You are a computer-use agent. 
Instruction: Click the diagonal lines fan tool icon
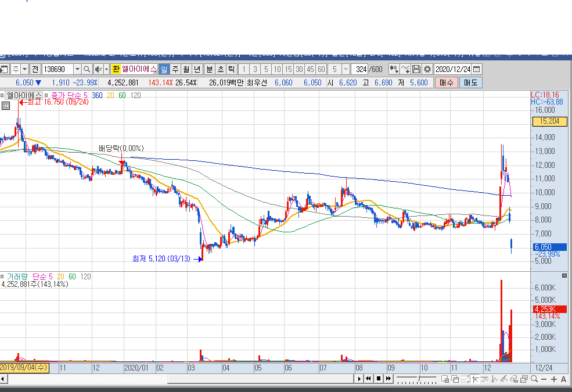pos(505,379)
